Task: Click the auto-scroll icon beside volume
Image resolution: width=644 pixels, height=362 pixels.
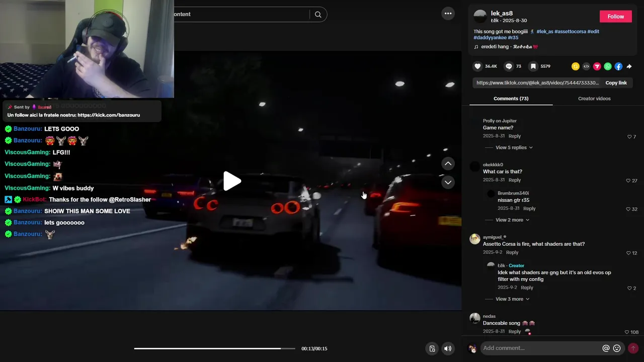Action: [432, 348]
